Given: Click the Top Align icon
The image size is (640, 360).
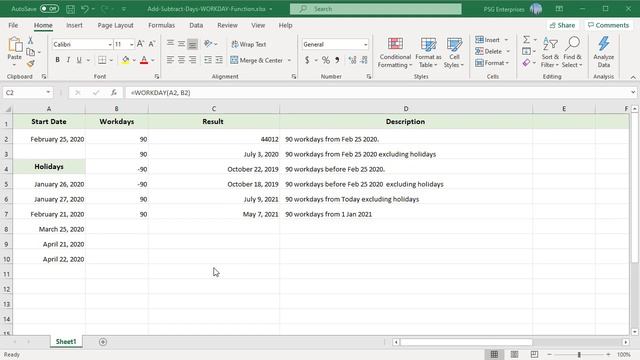Looking at the screenshot, I should [170, 44].
